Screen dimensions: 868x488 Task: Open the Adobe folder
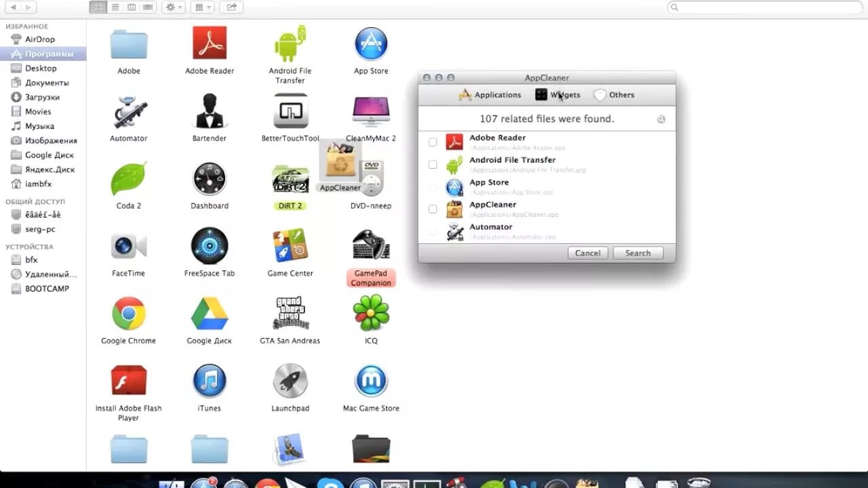pyautogui.click(x=129, y=43)
